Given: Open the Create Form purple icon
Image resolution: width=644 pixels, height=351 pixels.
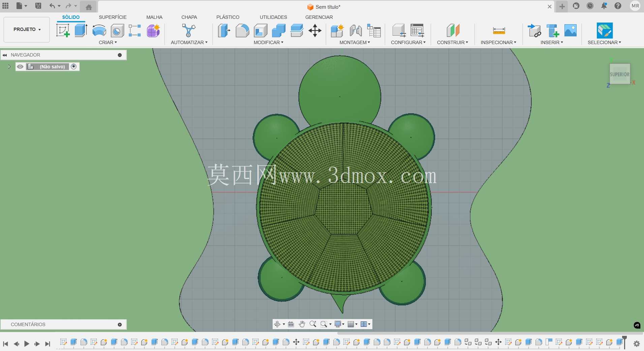Looking at the screenshot, I should (x=153, y=31).
